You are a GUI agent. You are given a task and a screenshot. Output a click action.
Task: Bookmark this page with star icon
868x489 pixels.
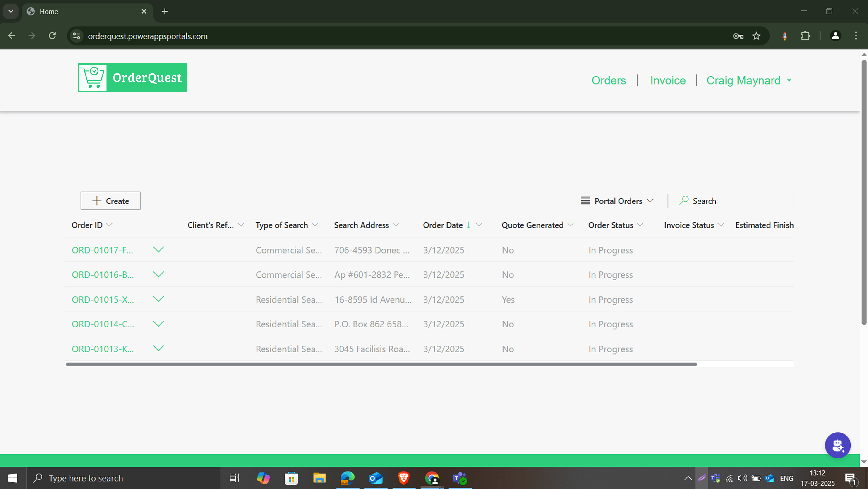coord(756,36)
